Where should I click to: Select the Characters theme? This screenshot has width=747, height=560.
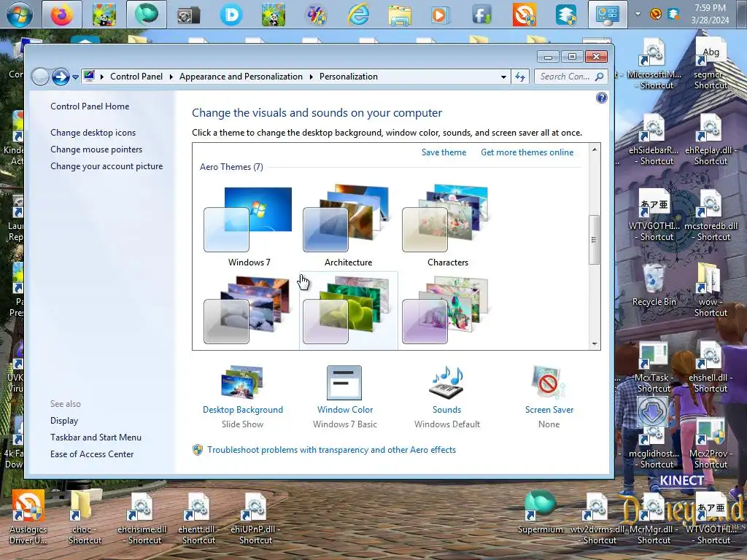(447, 226)
